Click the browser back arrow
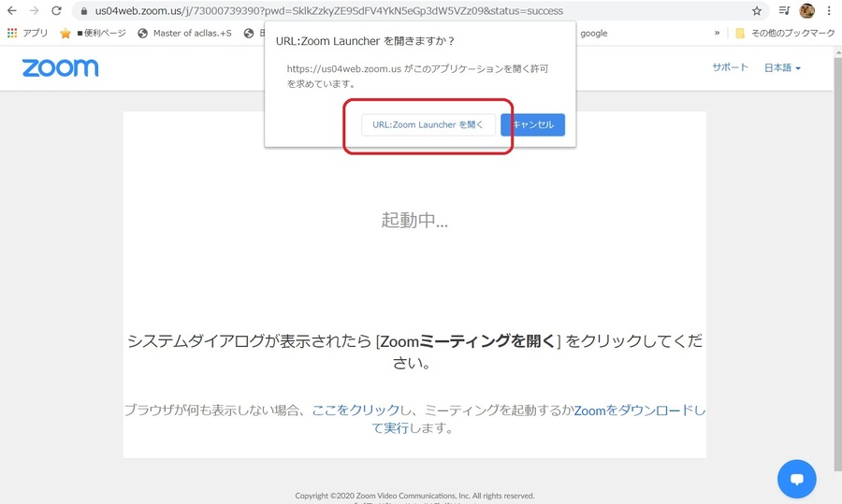Screen dimensions: 842x504 (12, 11)
